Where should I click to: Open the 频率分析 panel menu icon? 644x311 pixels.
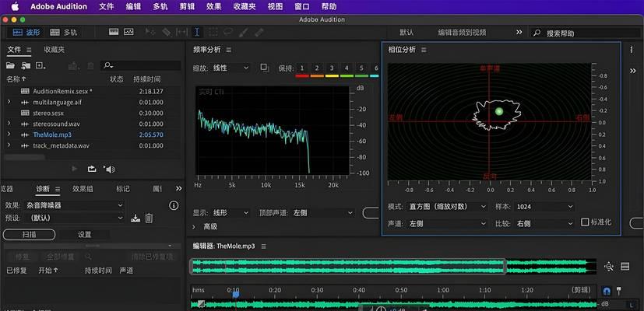pyautogui.click(x=229, y=50)
